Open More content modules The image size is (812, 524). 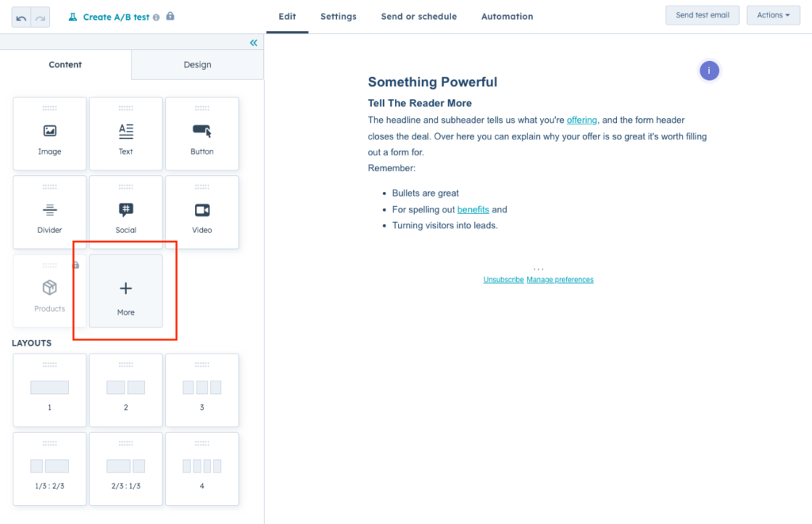pyautogui.click(x=126, y=291)
